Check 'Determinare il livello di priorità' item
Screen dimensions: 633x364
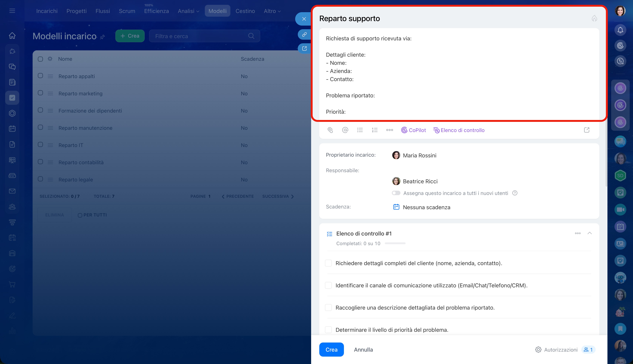tap(328, 330)
